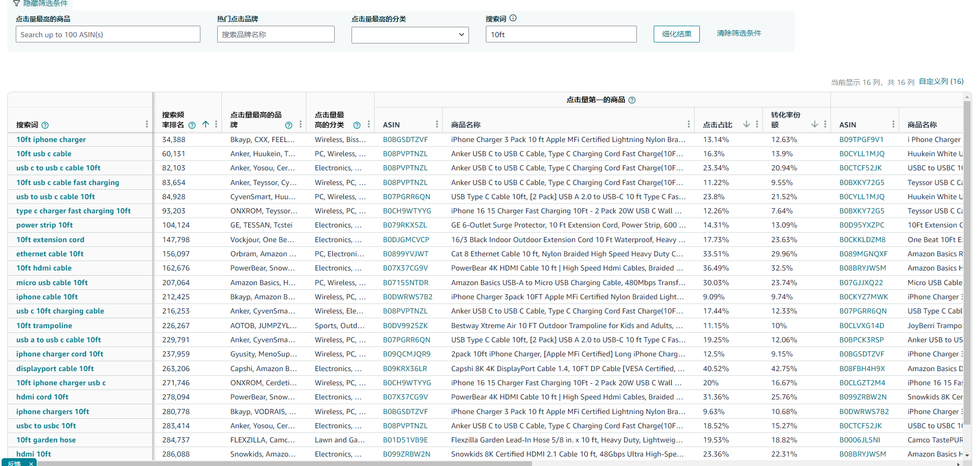Open the 点击量最高的分类 dropdown
Image resolution: width=980 pixels, height=466 pixels.
point(410,35)
